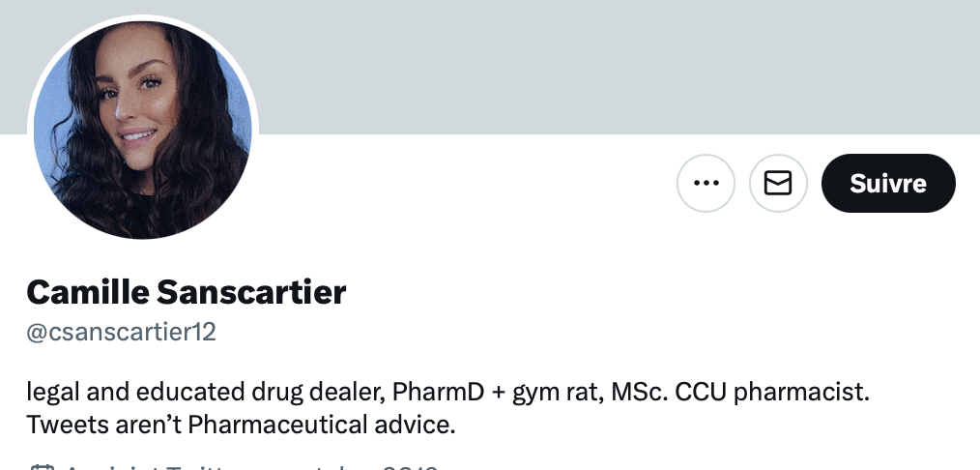The image size is (980, 470).
Task: Click the plus sign in the bio
Action: [x=498, y=393]
